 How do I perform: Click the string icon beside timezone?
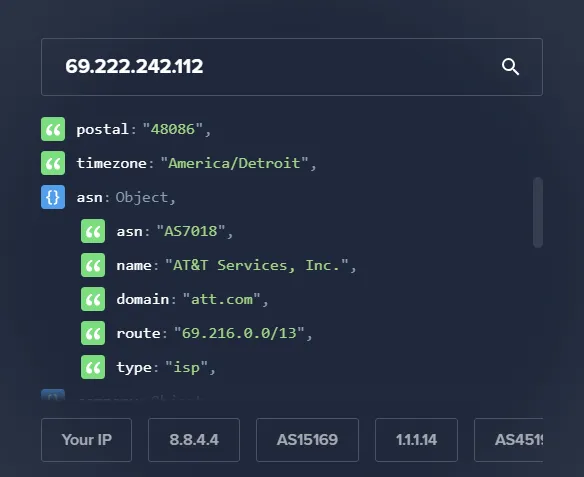[53, 163]
